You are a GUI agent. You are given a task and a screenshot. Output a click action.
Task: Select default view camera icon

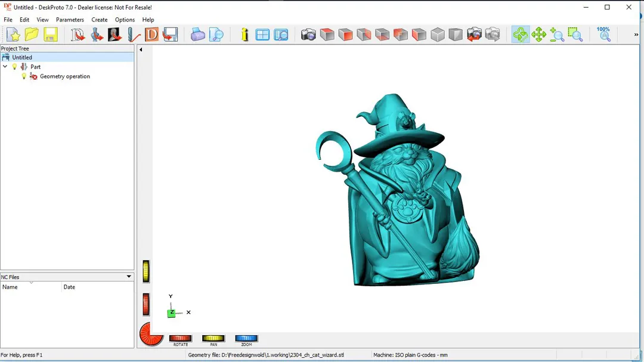[308, 35]
